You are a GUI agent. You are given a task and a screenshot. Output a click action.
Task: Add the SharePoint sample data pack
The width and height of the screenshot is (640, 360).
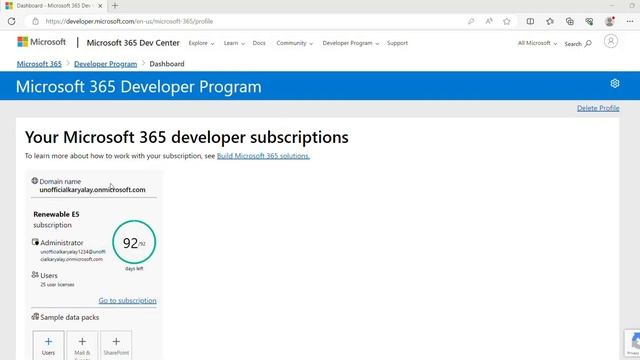click(x=116, y=345)
